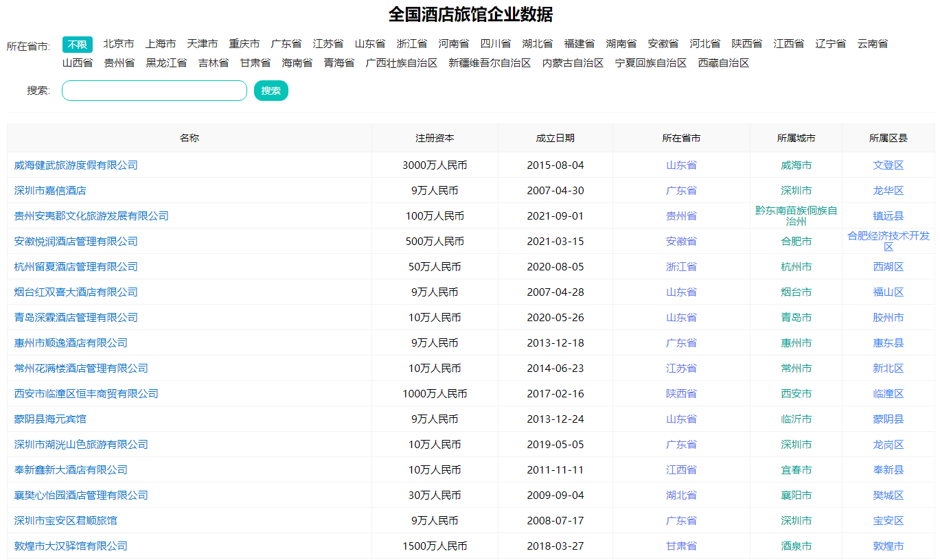Open 惠州市顺逸酒店有限公司 link
Screen dimensions: 940x560
coord(71,343)
